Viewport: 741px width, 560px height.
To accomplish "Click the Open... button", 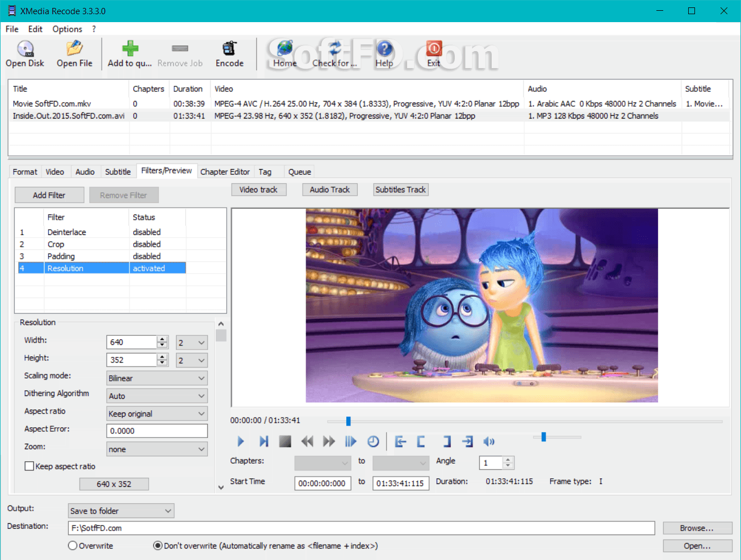I will coord(697,546).
